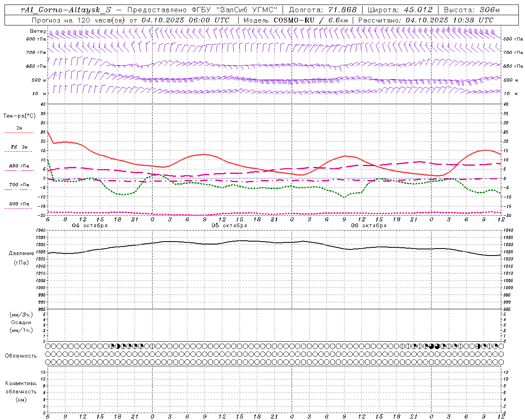Select the Широта: 45.012 value

(x=400, y=10)
